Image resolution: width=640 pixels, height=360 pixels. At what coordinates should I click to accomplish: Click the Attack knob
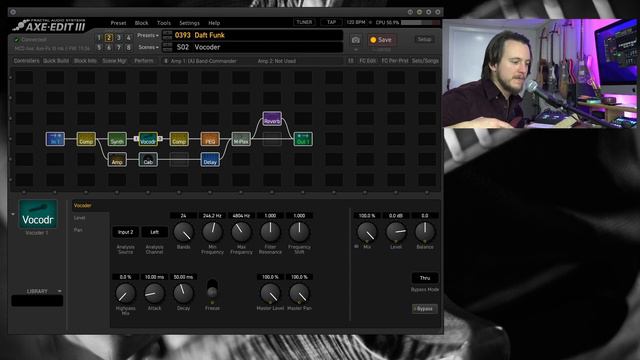coord(154,293)
